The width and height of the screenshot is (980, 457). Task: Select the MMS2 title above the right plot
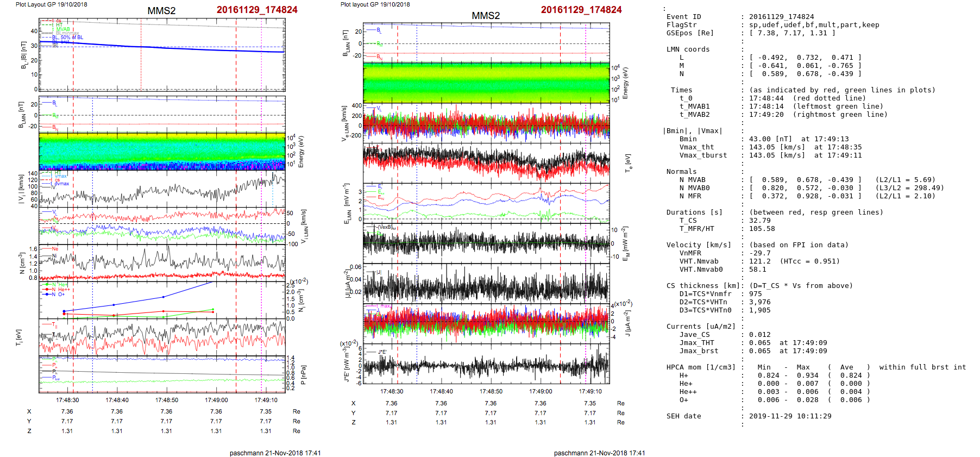[486, 16]
